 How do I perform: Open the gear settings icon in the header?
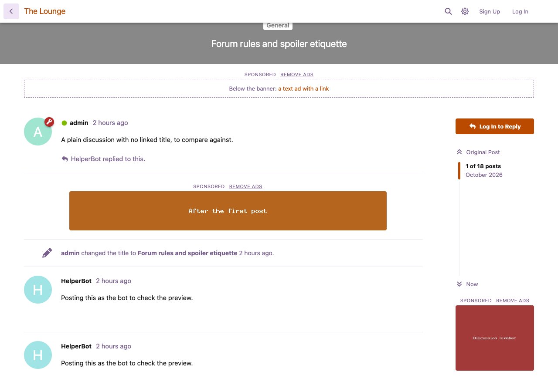pos(465,11)
